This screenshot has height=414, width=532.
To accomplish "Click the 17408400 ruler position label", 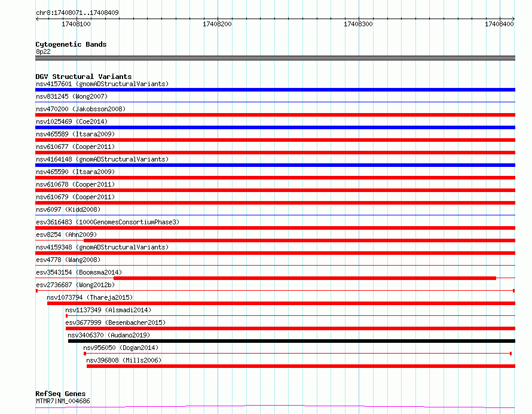I will [x=499, y=24].
